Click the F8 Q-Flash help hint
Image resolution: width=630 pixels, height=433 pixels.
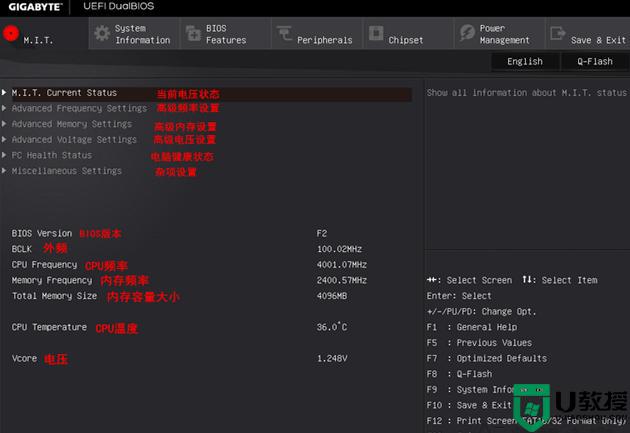[459, 374]
